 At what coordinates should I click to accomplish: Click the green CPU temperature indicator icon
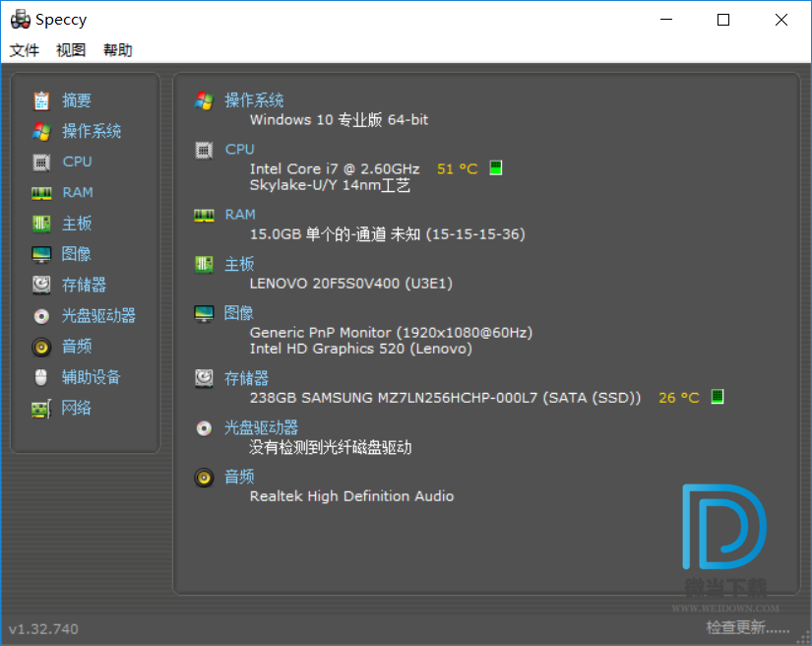[496, 167]
